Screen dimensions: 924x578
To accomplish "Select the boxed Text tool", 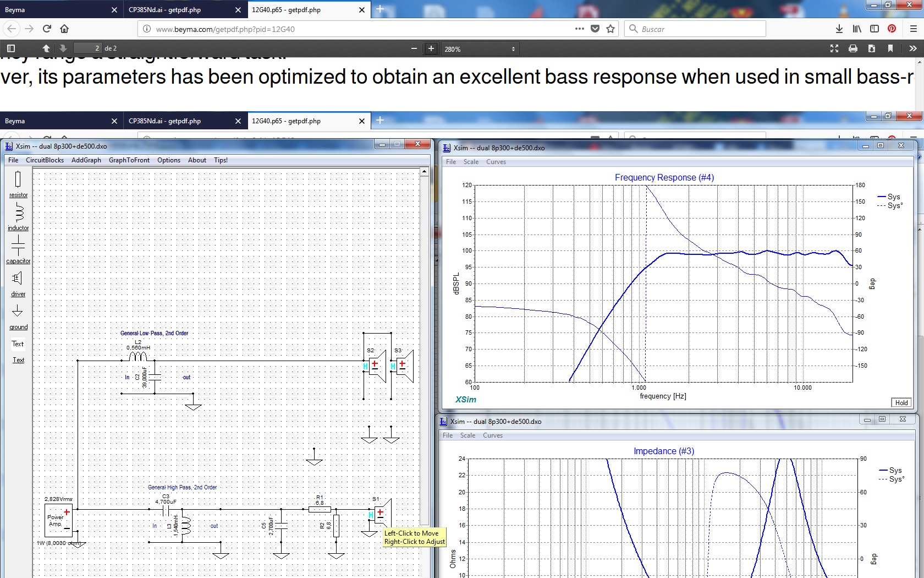I will (18, 344).
